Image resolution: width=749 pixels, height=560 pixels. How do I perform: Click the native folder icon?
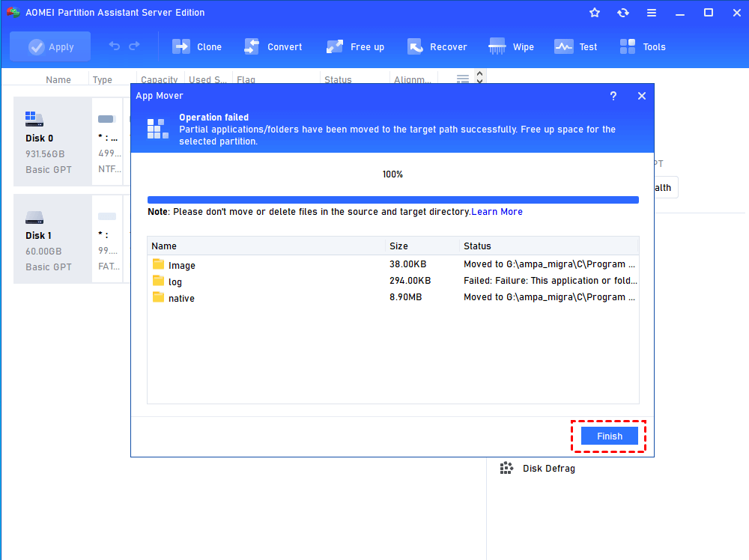coord(158,297)
